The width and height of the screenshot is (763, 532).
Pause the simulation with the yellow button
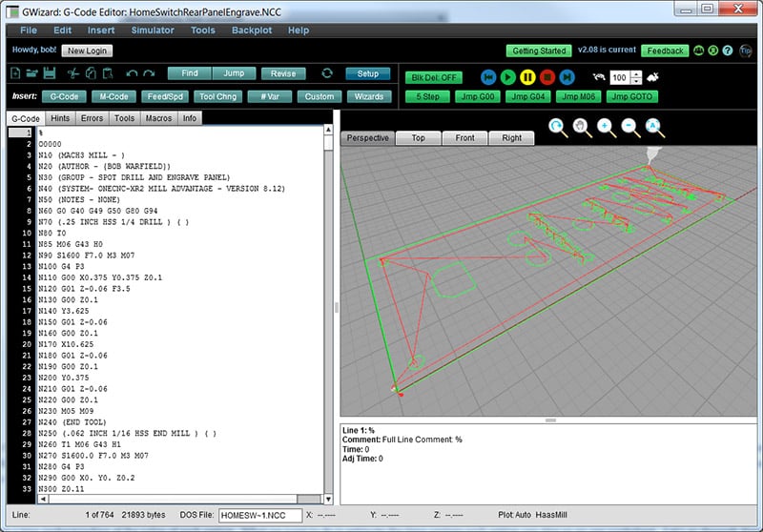tap(528, 77)
